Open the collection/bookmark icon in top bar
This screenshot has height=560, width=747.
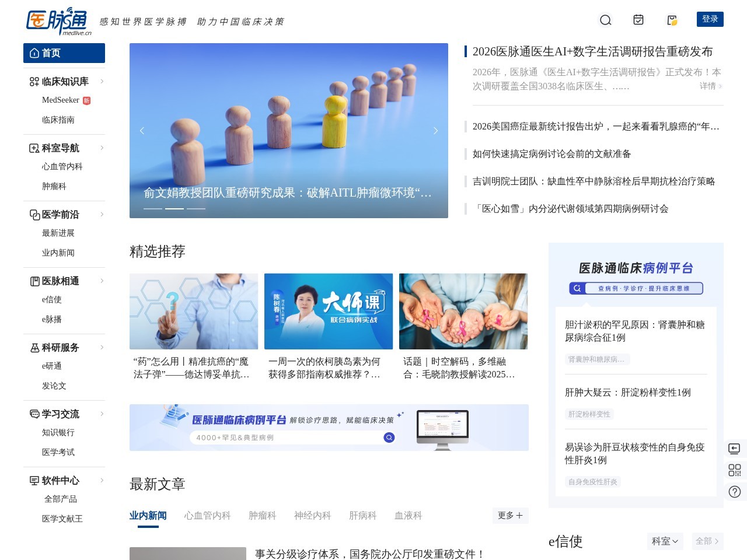671,20
